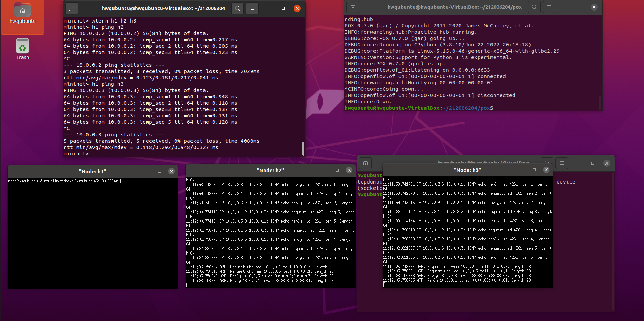
Task: Maximize the pox terminal window
Action: point(580,7)
